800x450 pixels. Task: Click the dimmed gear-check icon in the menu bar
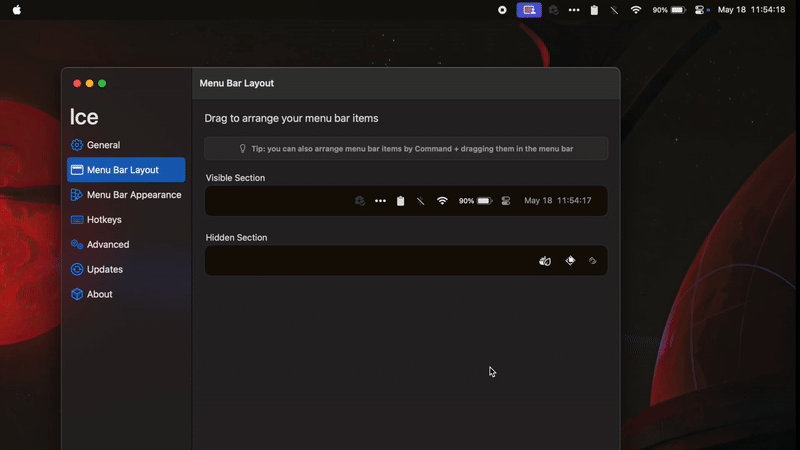tap(554, 10)
